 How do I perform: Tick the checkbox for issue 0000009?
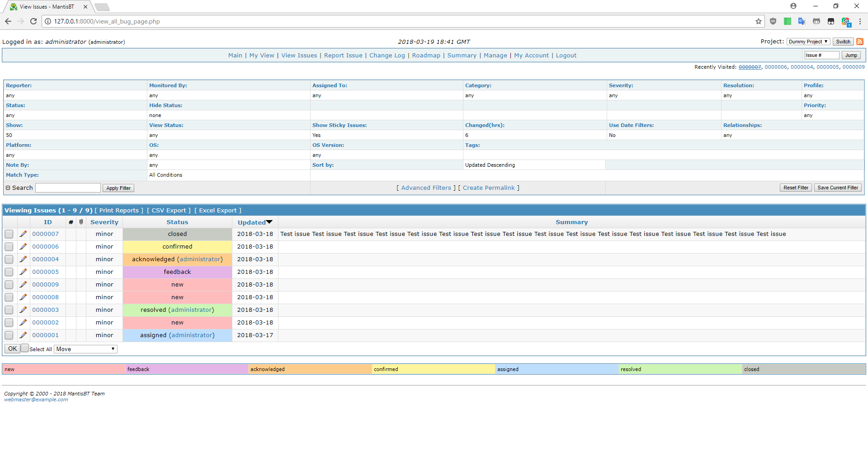tap(9, 285)
